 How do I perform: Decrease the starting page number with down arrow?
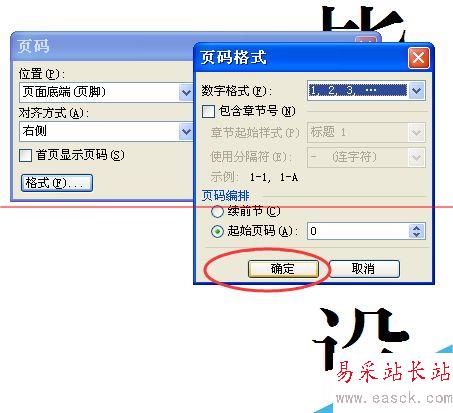pos(417,235)
